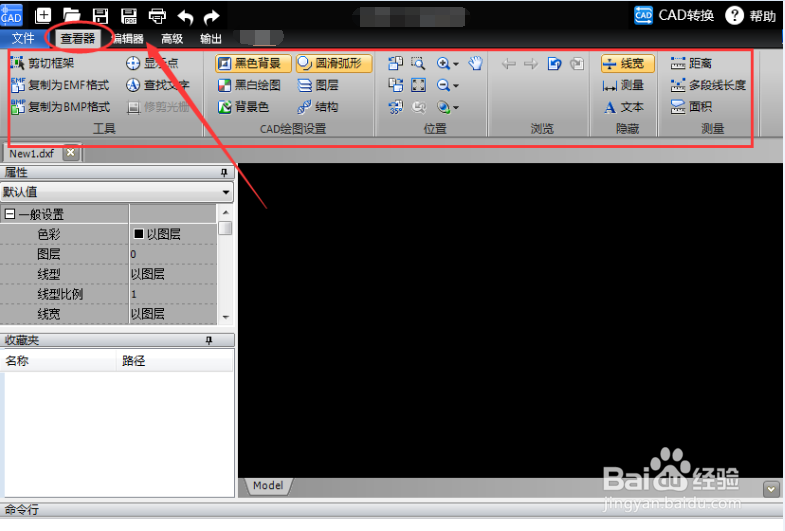Pin the 属性 properties panel

pos(224,173)
